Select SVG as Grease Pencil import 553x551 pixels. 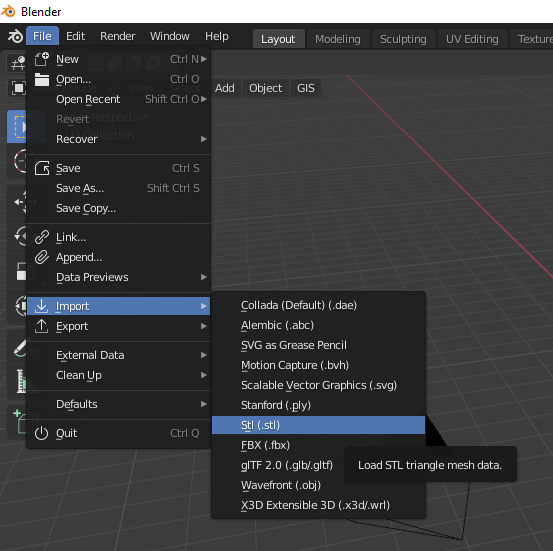coord(318,345)
